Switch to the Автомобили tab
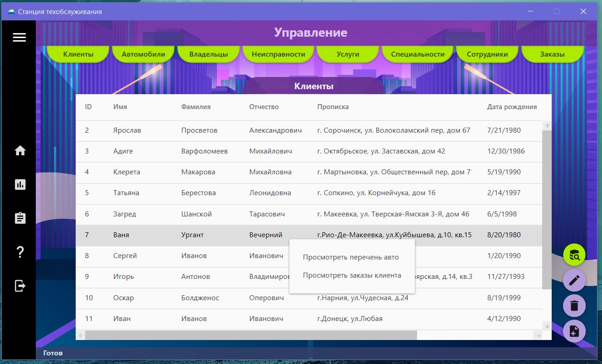The image size is (602, 364). [x=143, y=54]
